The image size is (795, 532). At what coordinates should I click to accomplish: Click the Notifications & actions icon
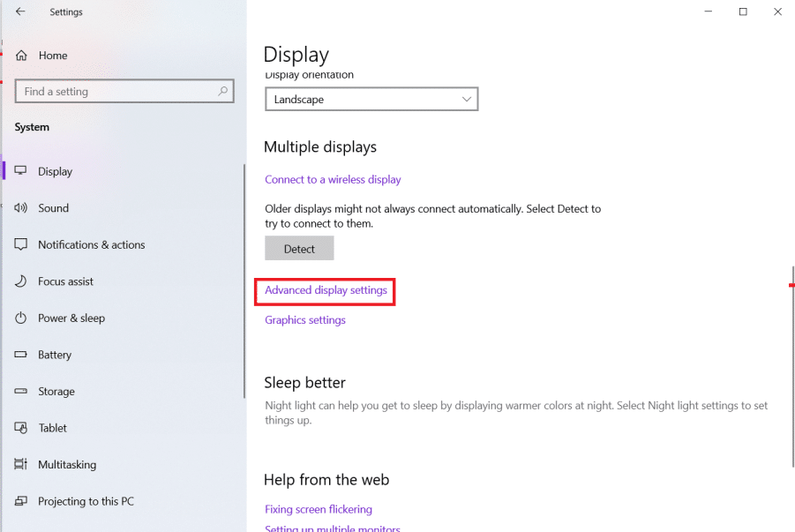[x=20, y=244]
